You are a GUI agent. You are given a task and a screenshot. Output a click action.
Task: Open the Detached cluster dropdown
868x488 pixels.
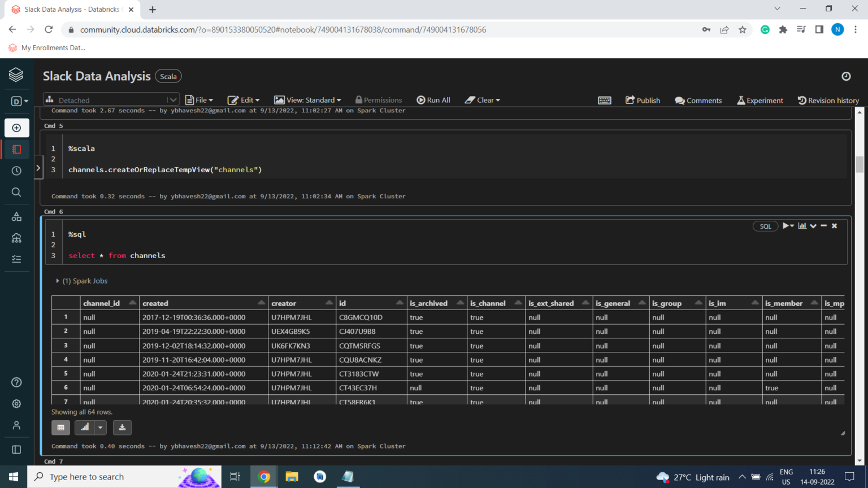(x=111, y=100)
